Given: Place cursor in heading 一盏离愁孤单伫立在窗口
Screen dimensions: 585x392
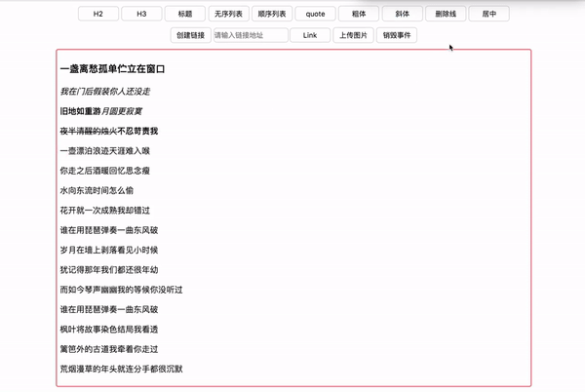Looking at the screenshot, I should 112,69.
